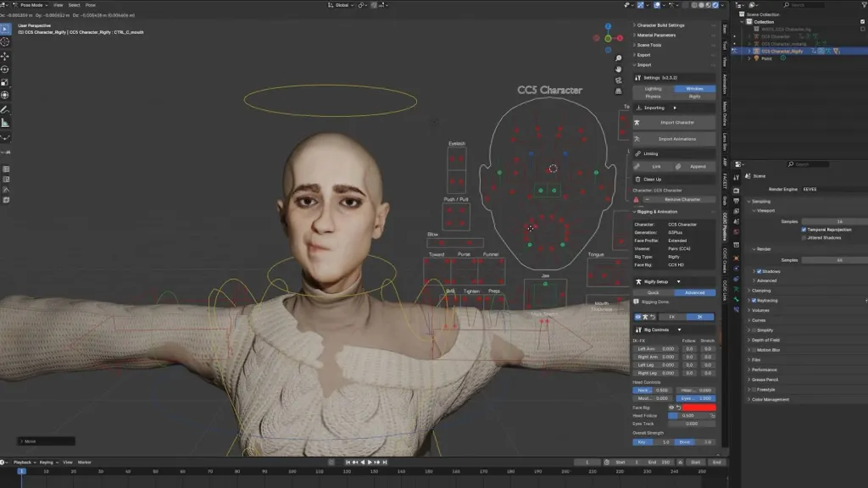Toggle the Raytracing checkbox
868x488 pixels.
754,300
